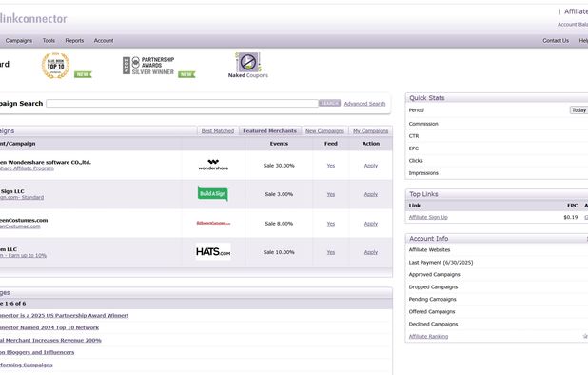Click the Events column header
The image size is (588, 375).
pos(279,144)
